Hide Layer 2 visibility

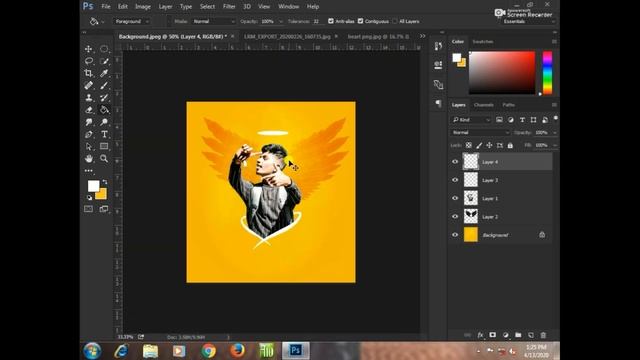455,217
